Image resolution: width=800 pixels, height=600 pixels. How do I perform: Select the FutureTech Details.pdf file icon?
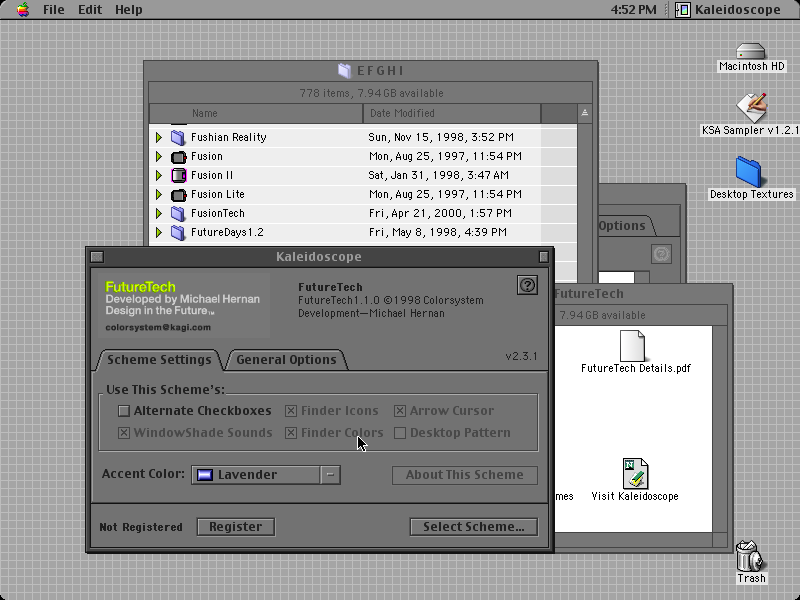(632, 346)
